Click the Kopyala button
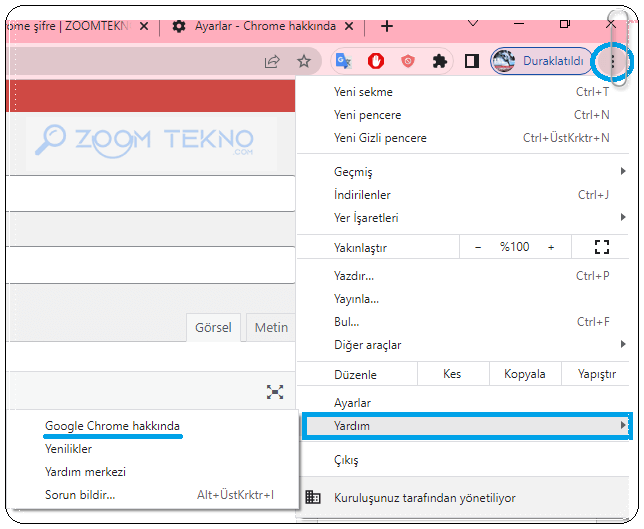The height and width of the screenshot is (529, 644). click(525, 374)
